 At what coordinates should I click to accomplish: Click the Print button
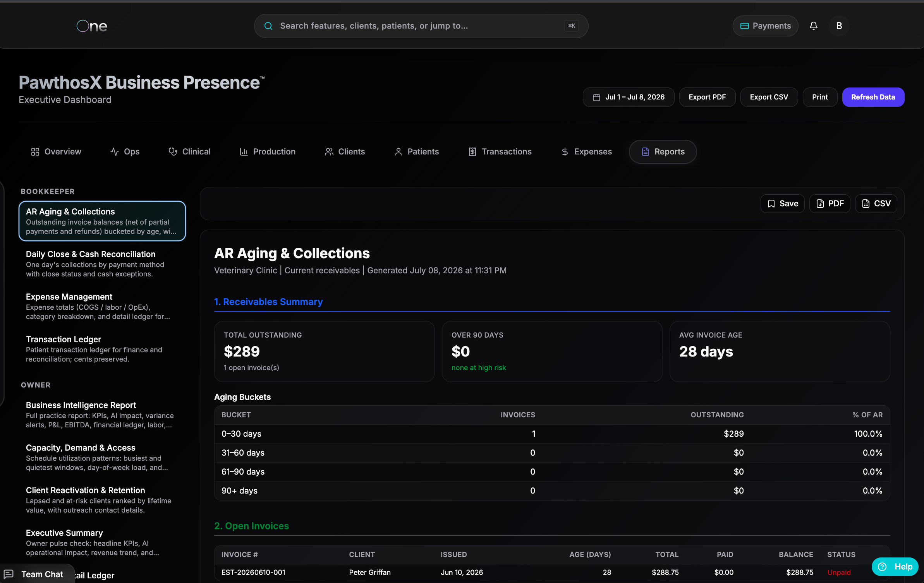click(819, 97)
